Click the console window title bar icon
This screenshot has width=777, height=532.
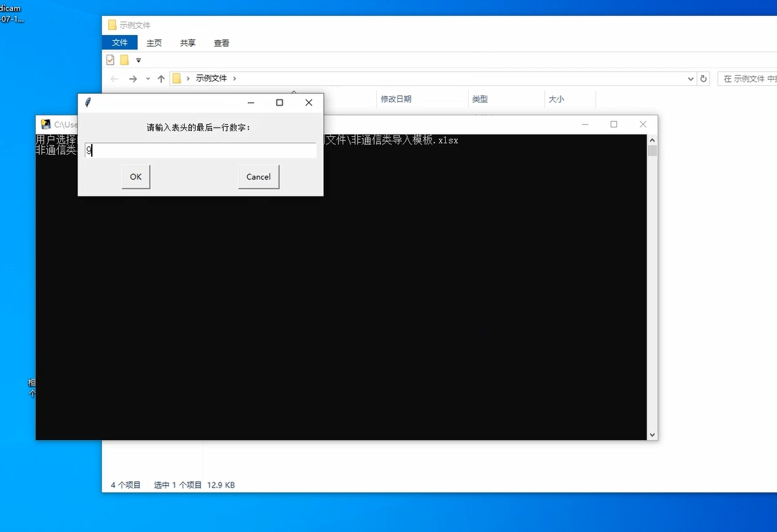coord(46,125)
